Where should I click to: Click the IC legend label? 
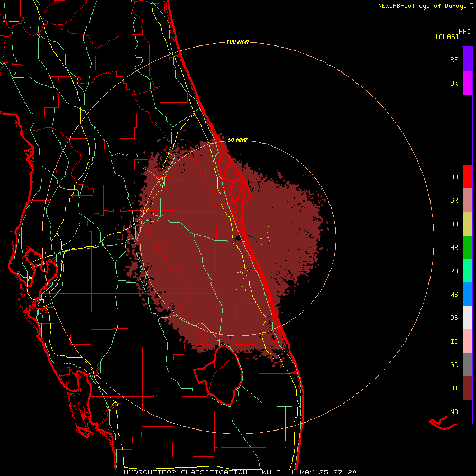pos(454,342)
